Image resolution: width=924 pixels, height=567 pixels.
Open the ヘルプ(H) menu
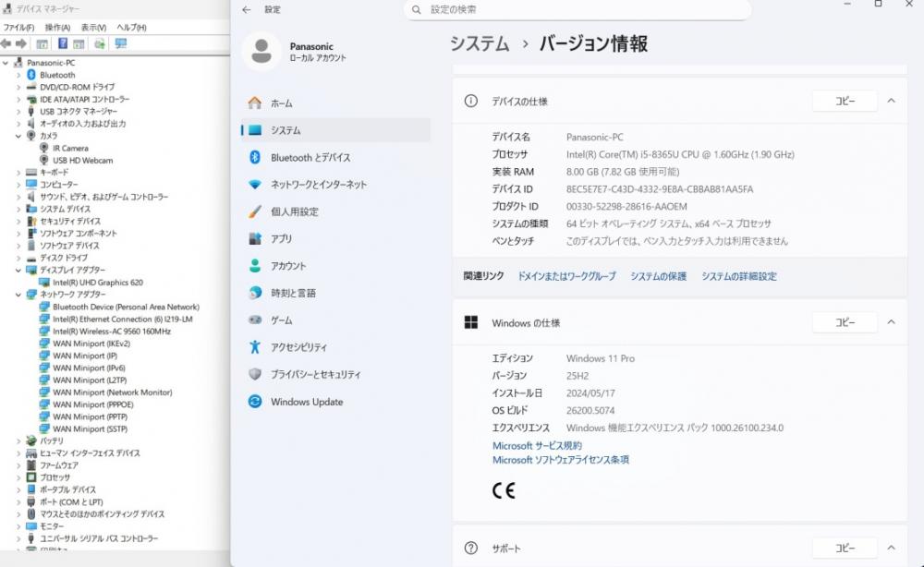point(131,27)
